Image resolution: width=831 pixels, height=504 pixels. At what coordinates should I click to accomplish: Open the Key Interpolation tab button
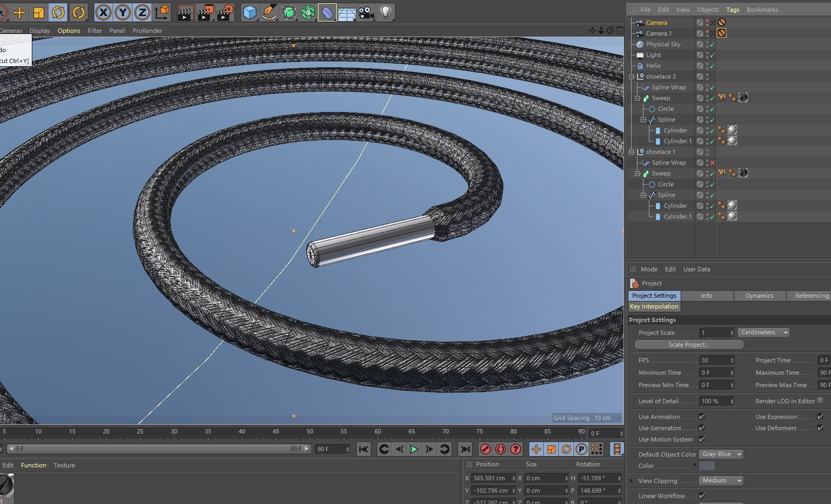[654, 307]
